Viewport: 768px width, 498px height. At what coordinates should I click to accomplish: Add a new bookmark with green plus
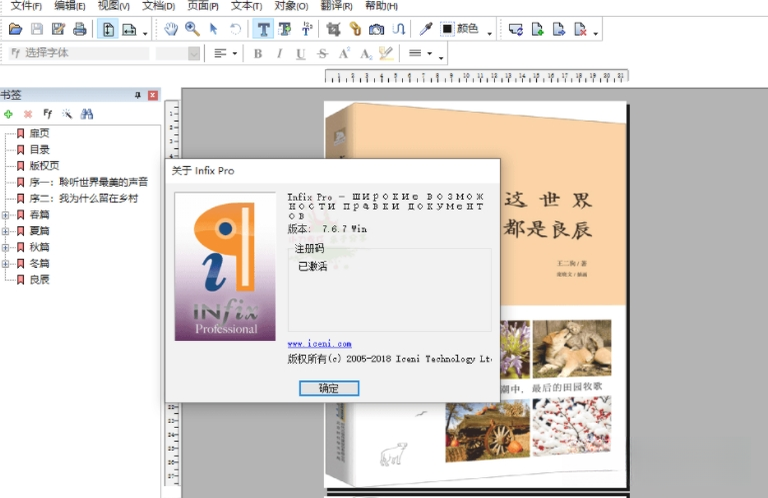coord(8,114)
